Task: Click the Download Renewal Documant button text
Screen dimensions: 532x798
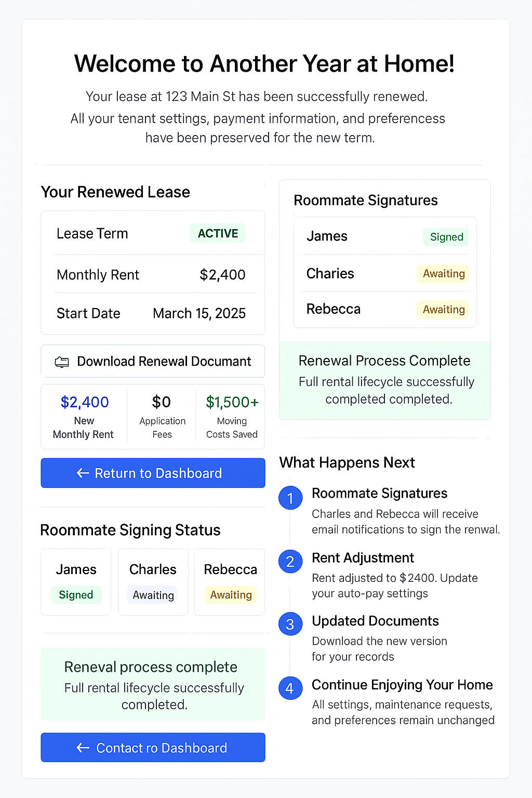Action: click(164, 361)
